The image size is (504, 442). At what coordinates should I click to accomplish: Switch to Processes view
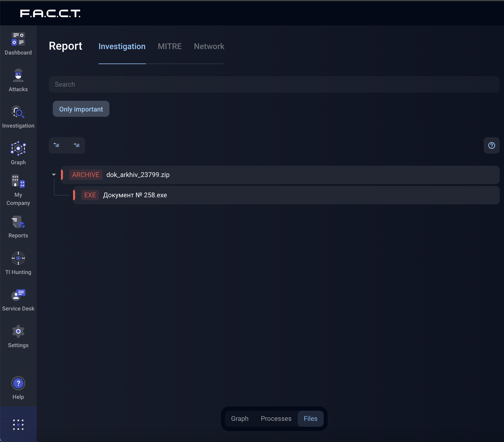(x=276, y=419)
